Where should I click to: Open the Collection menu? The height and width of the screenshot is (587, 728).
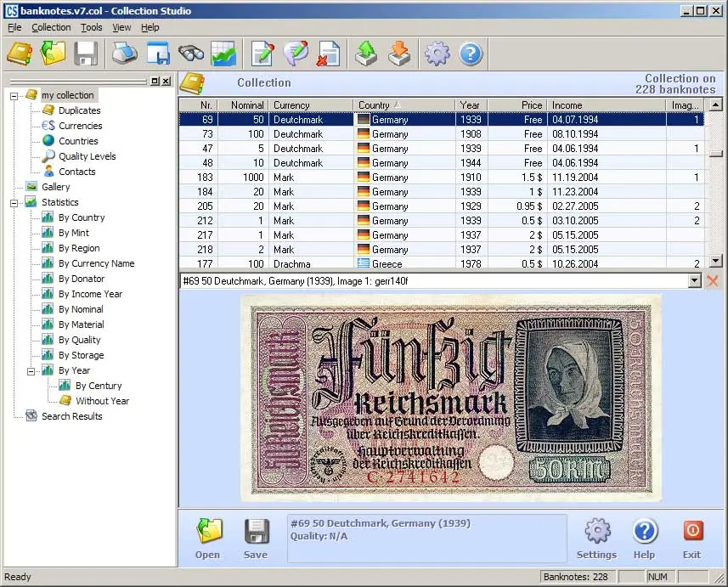(x=51, y=27)
